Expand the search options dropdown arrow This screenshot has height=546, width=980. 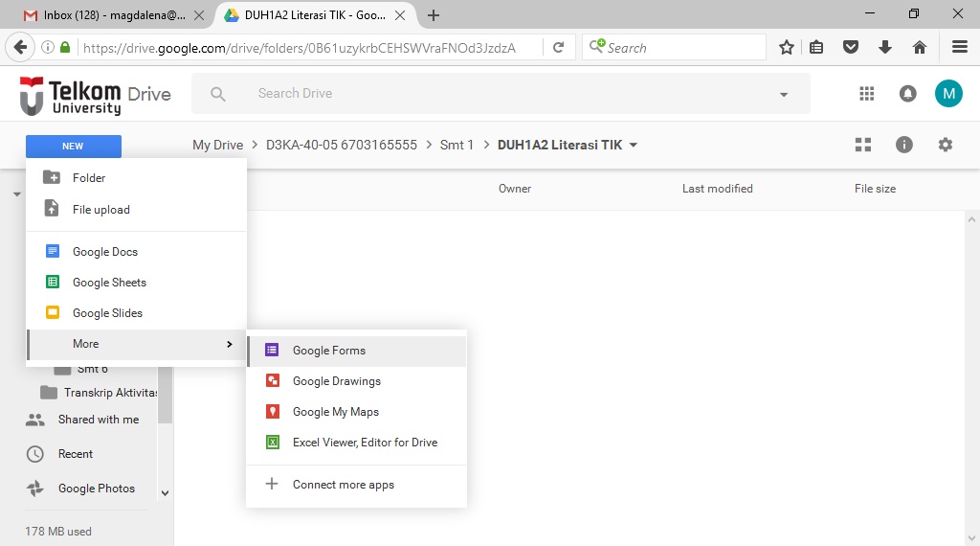tap(784, 94)
